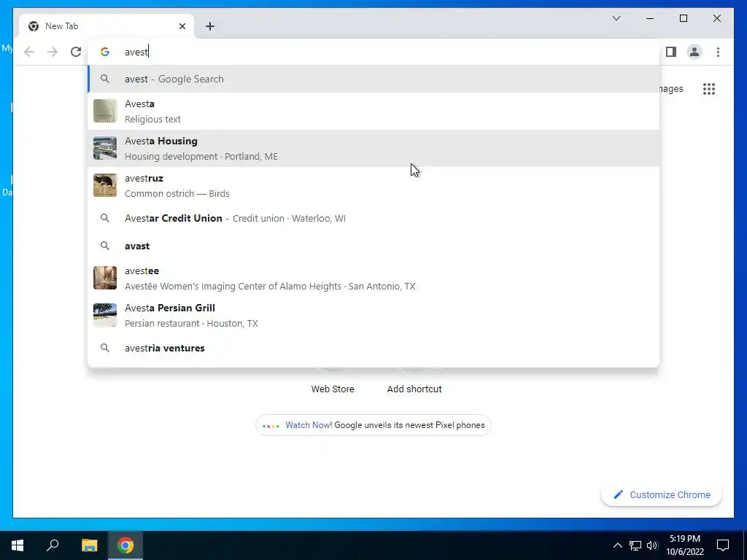Open Chrome three-dot menu

718,52
